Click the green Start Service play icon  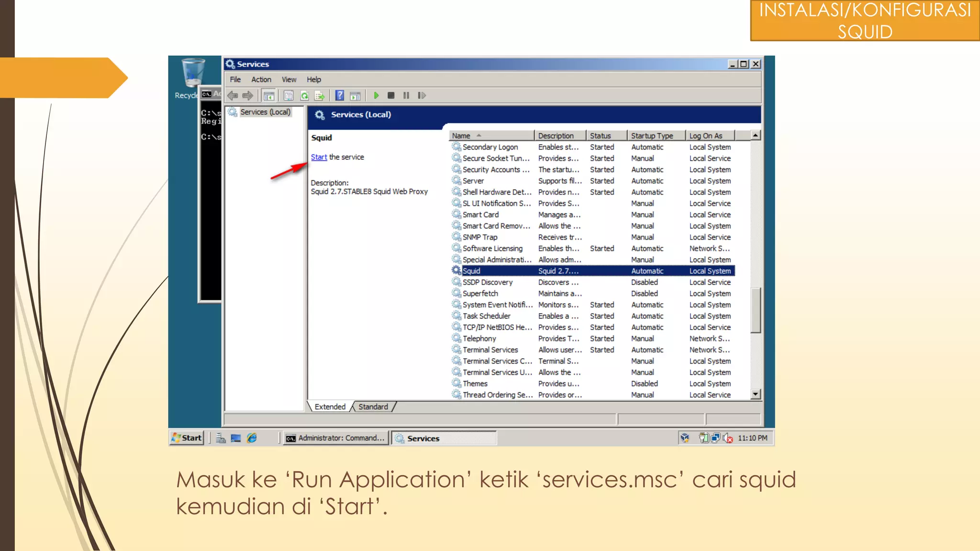(376, 96)
